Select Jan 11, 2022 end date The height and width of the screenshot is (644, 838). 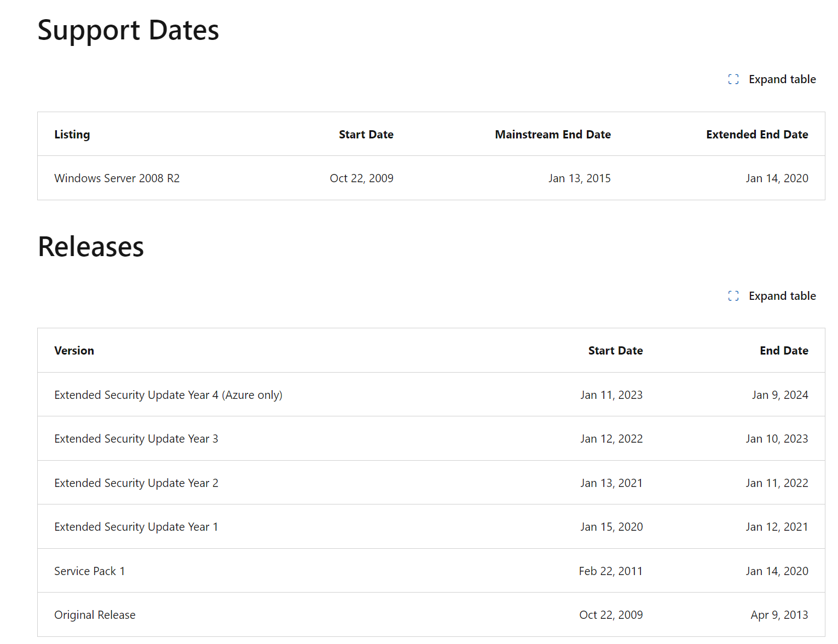pyautogui.click(x=777, y=483)
